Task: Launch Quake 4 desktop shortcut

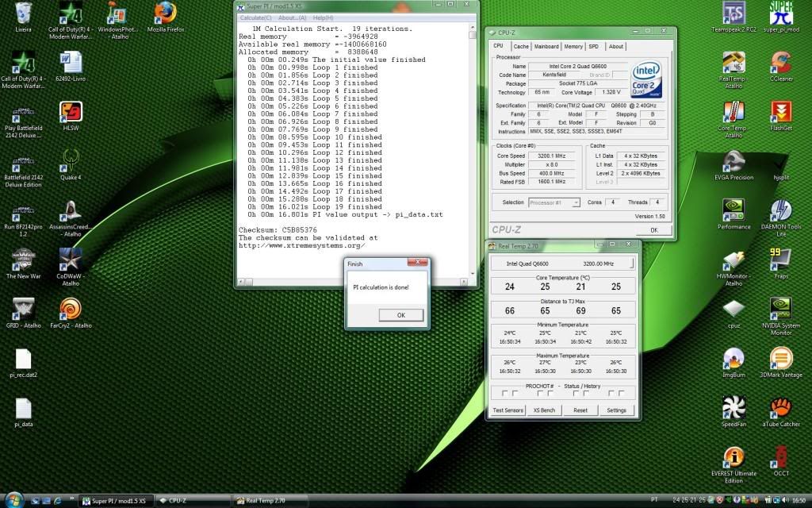Action: coord(71,162)
